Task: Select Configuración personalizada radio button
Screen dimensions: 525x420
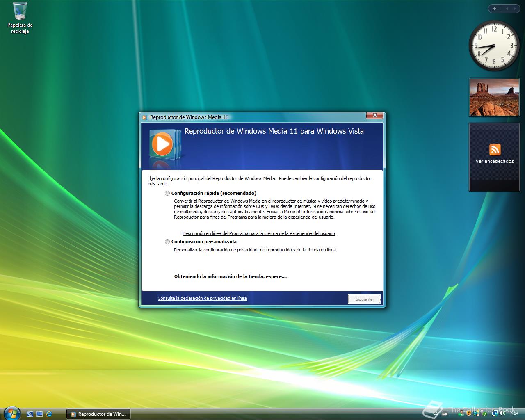Action: coord(167,242)
